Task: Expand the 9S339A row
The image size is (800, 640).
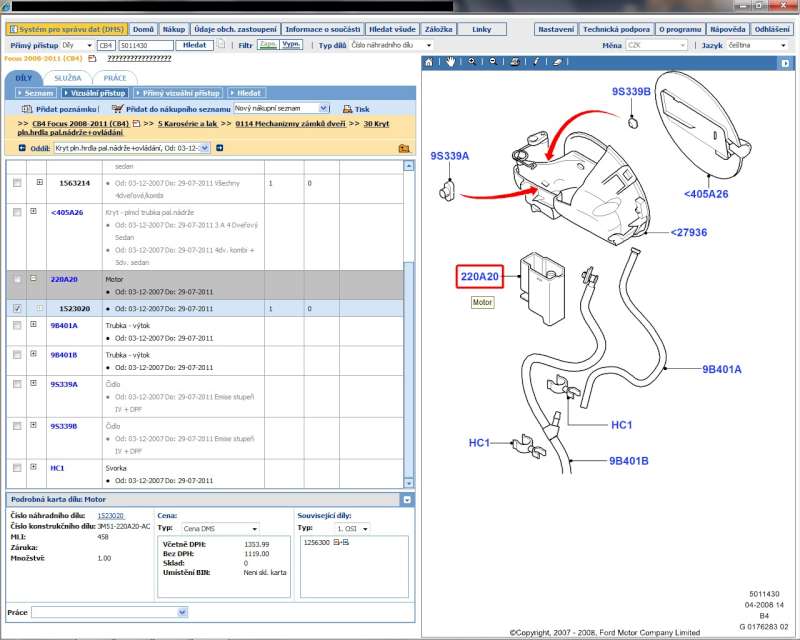Action: [36, 383]
